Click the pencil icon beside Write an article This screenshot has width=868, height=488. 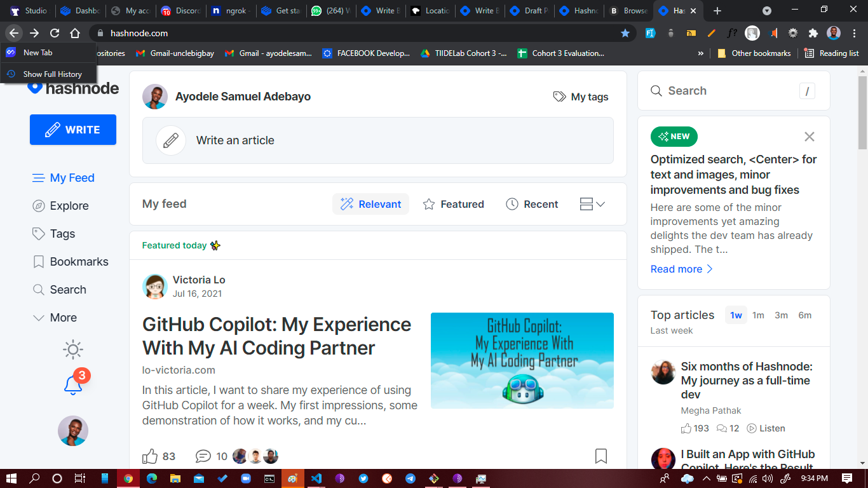(x=171, y=140)
